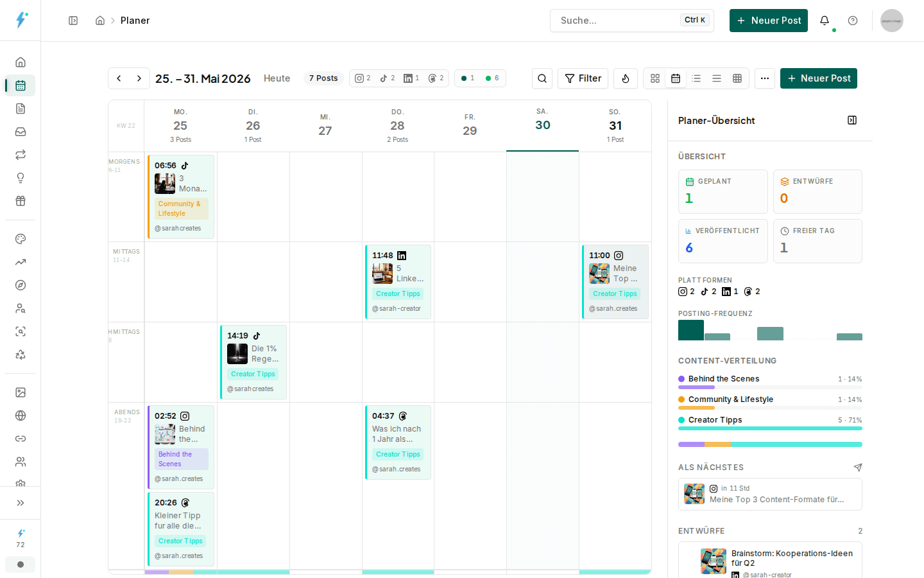Screen dimensions: 924x578
Task: Open the recycle sidebar icon
Action: [x=21, y=355]
